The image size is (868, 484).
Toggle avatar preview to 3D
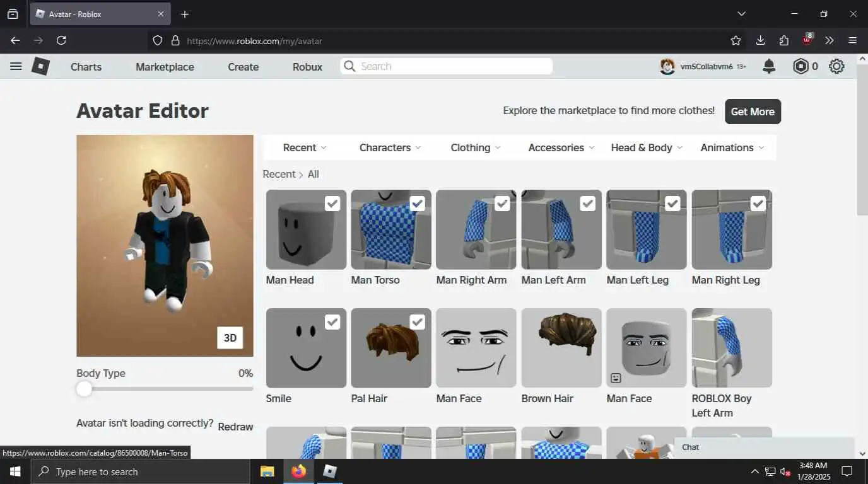(230, 338)
